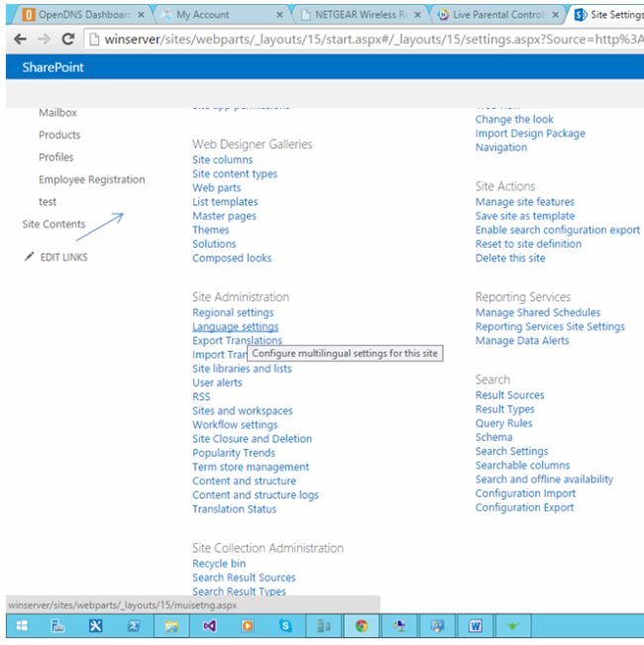Open Import Design Package

pos(530,134)
